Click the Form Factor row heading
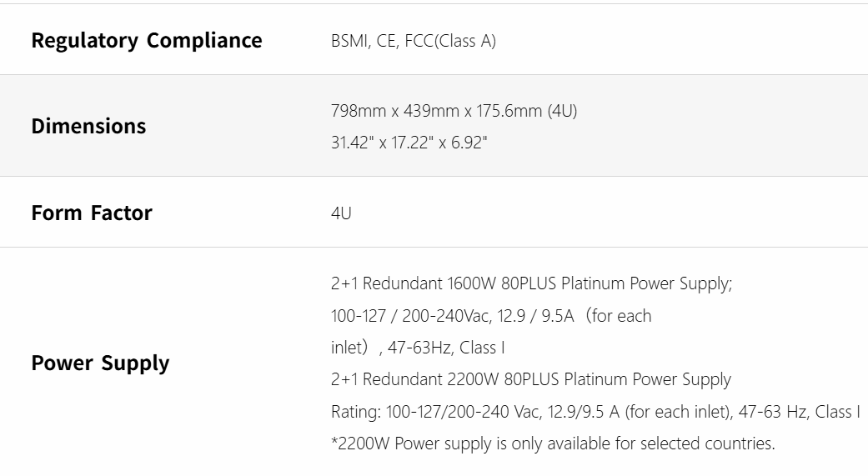Screen dimensions: 868x476 coord(92,213)
